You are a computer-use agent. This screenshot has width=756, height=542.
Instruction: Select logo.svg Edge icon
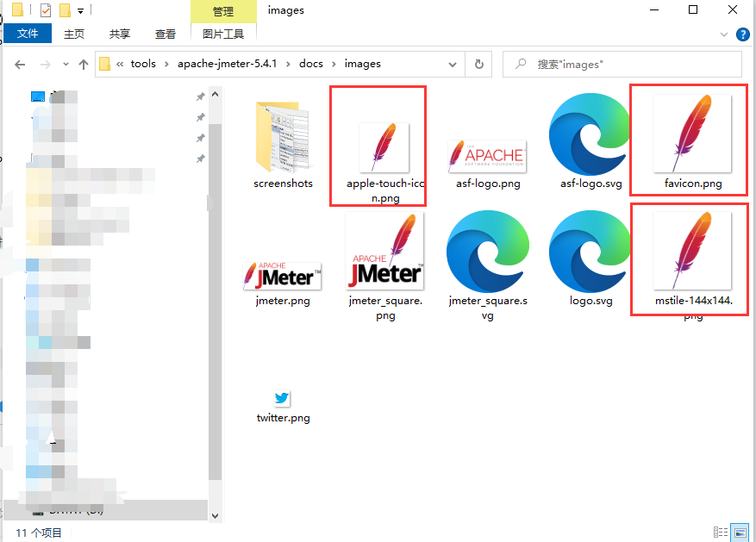click(590, 252)
